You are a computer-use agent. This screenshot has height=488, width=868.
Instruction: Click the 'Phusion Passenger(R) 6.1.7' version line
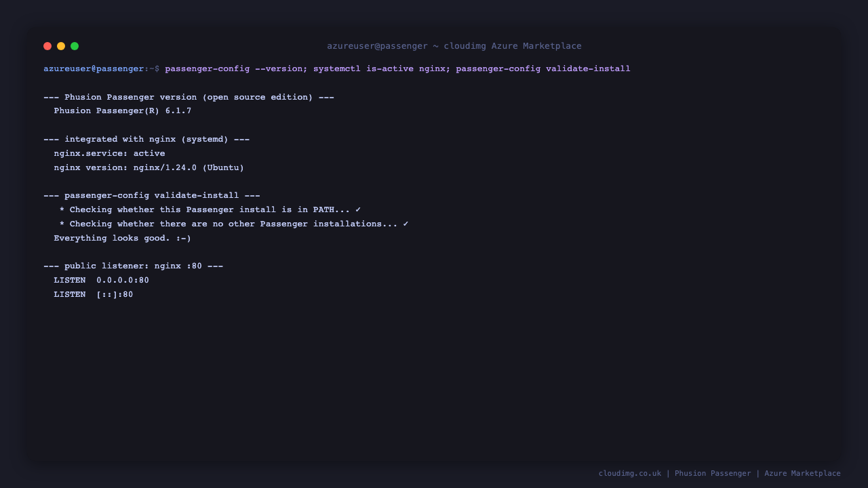(123, 110)
